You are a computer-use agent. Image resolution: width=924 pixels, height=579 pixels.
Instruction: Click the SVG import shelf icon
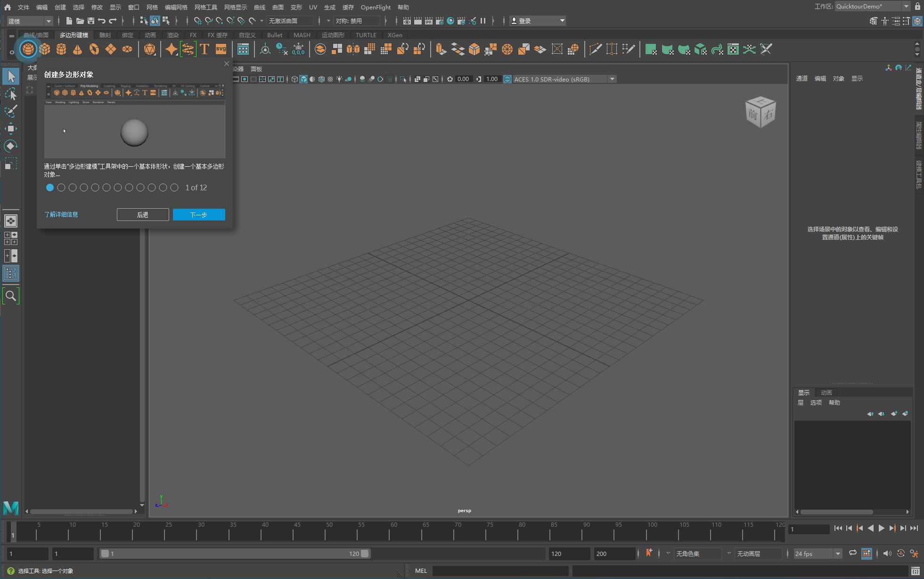point(221,49)
